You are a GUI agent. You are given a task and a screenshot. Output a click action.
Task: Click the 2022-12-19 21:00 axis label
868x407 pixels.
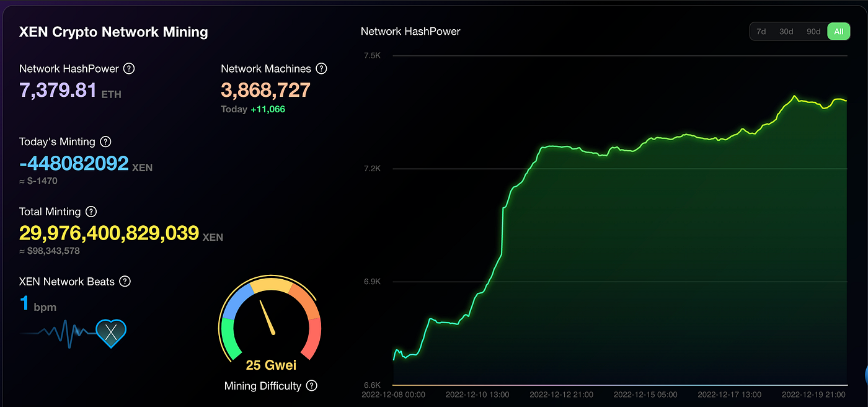(x=813, y=395)
